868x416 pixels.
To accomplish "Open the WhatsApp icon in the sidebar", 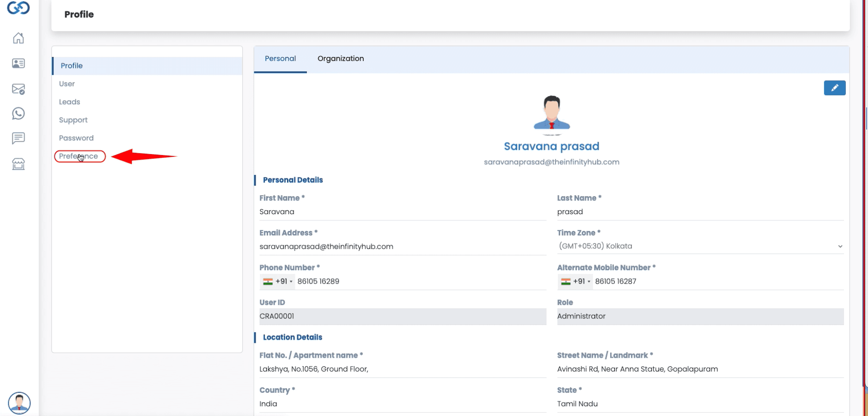I will point(18,113).
